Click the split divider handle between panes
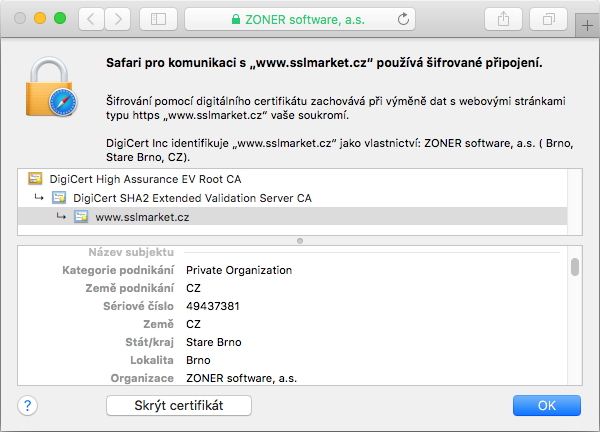The width and height of the screenshot is (600, 432). [x=300, y=241]
